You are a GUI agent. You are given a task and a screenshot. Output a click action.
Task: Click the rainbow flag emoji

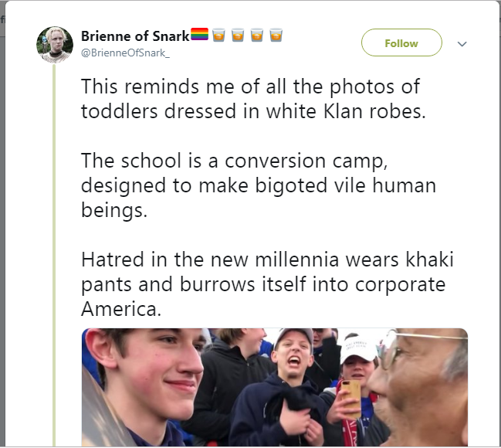[200, 34]
